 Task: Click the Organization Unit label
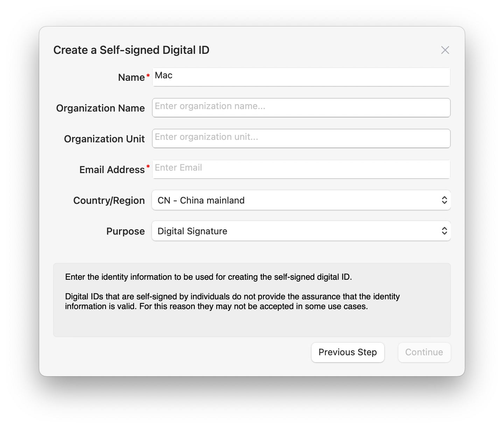(104, 139)
